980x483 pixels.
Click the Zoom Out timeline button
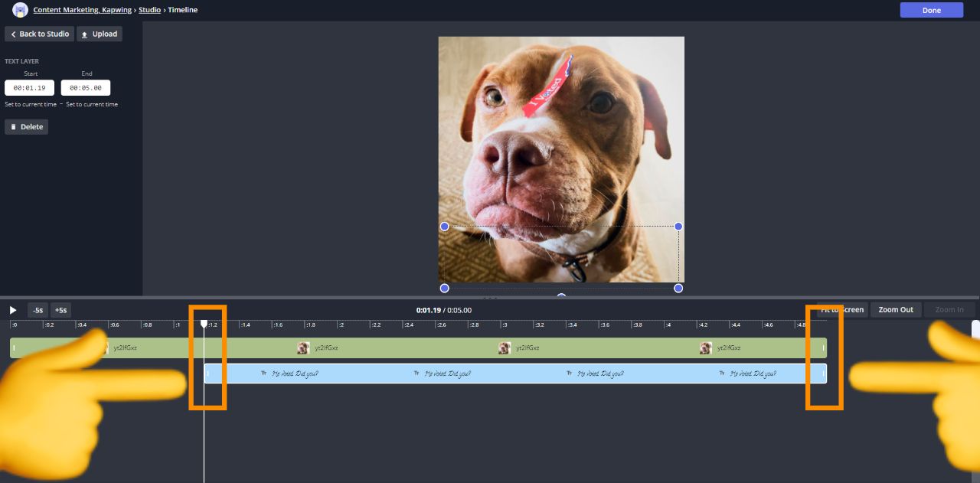pyautogui.click(x=896, y=310)
